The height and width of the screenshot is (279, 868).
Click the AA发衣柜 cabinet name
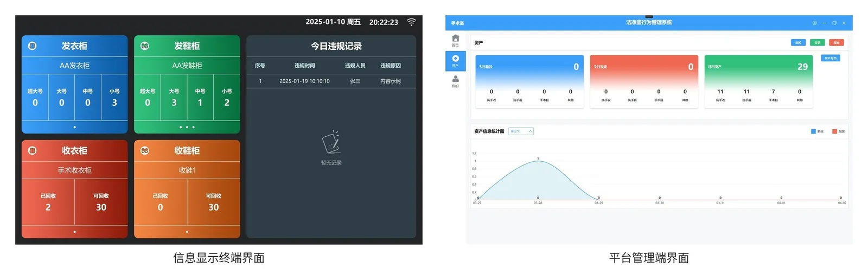[x=74, y=66]
